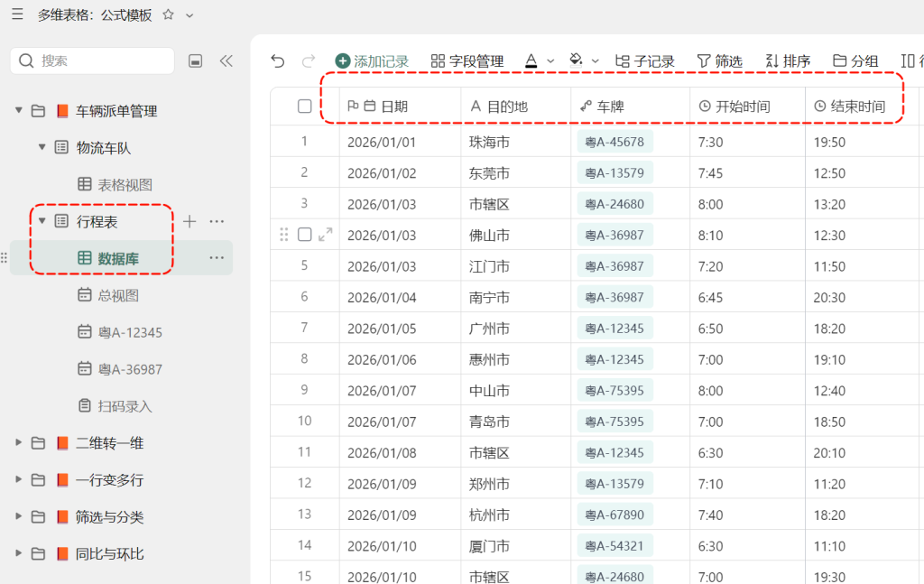Viewport: 924px width, 584px height.
Task: Click drag handle on 佛山市 row
Action: tap(284, 235)
